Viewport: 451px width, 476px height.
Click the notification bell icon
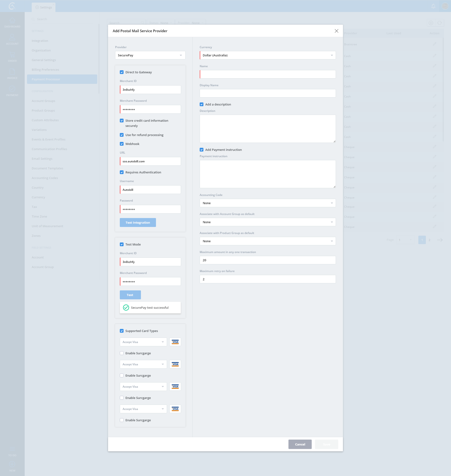[x=433, y=6]
